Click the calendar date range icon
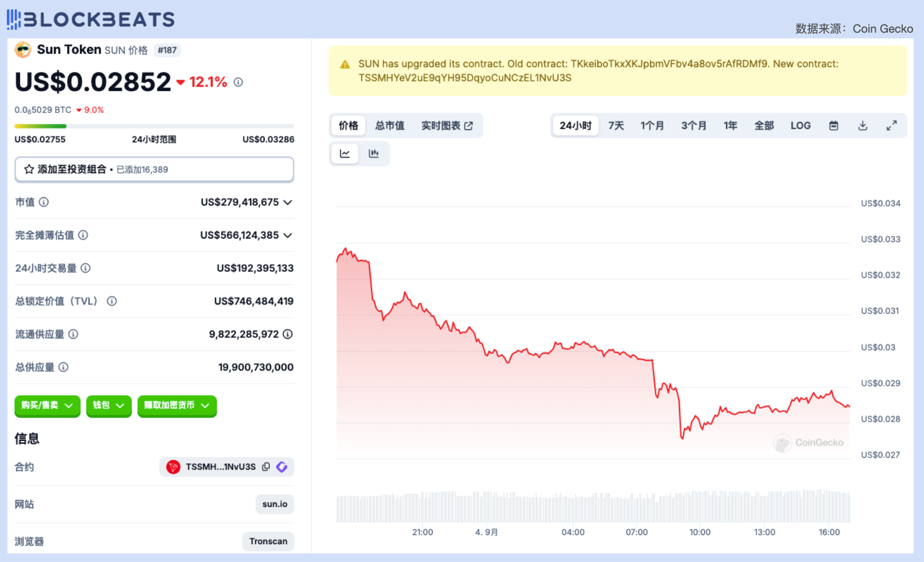 coord(833,126)
